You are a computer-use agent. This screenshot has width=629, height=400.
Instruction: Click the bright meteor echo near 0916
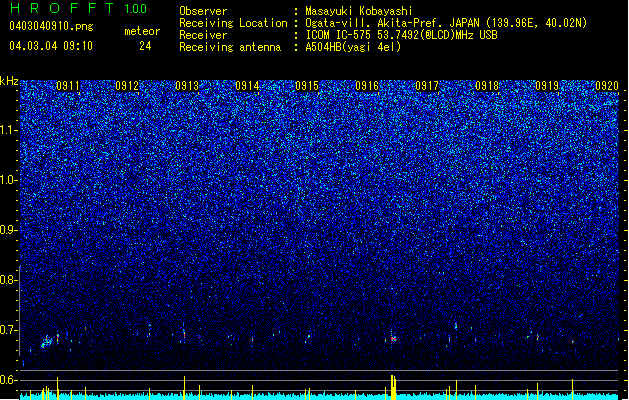pos(393,338)
